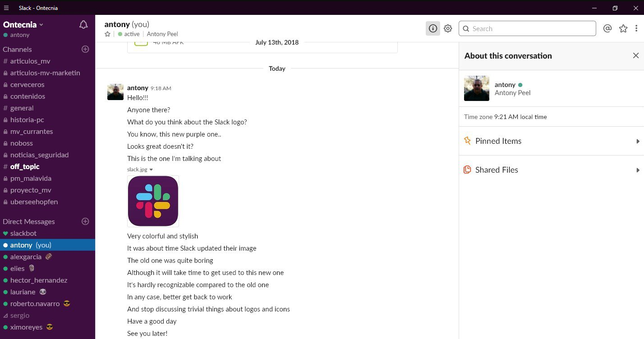Image resolution: width=644 pixels, height=339 pixels.
Task: Star this conversation under antony header
Action: pyautogui.click(x=107, y=34)
